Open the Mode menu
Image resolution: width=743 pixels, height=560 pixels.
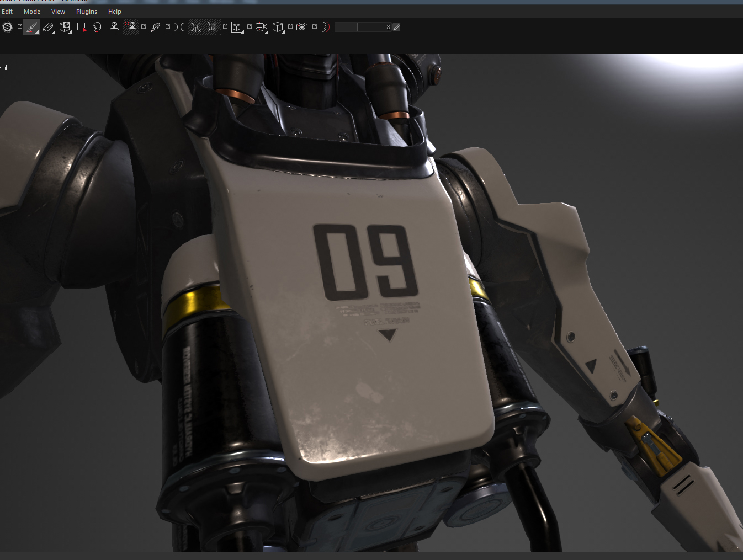point(32,12)
